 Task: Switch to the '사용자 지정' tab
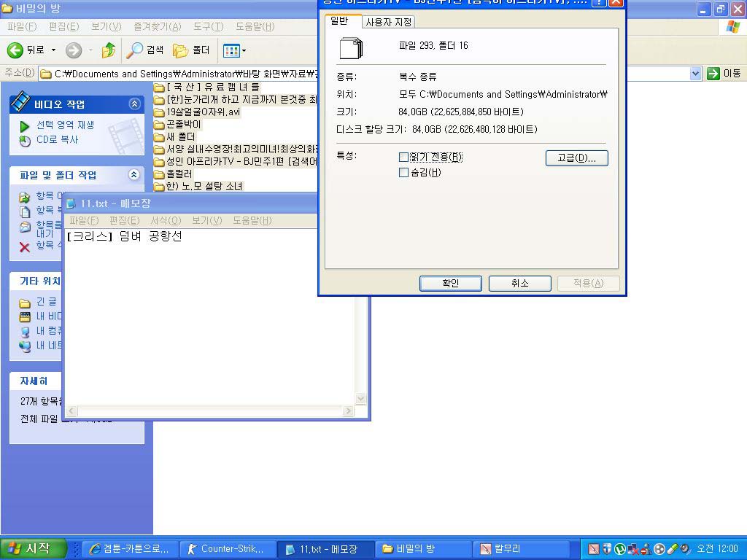(389, 22)
